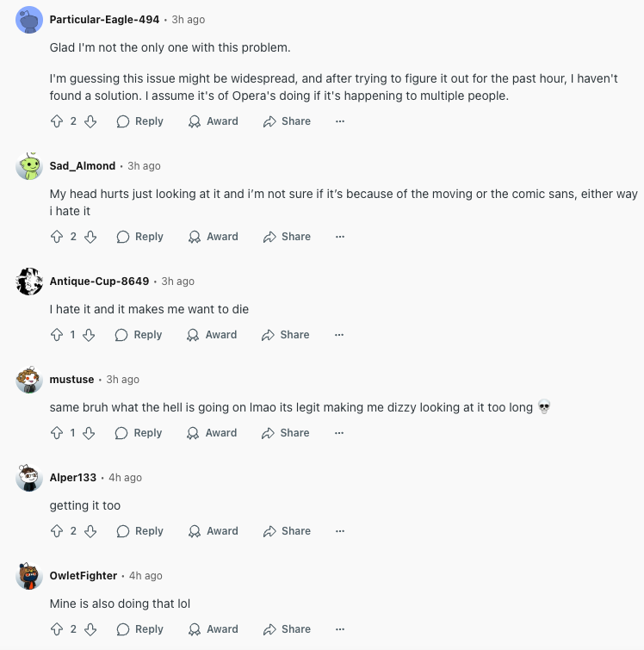Click Sad_Almond's avatar image
Screen dimensions: 644x650
tap(29, 166)
